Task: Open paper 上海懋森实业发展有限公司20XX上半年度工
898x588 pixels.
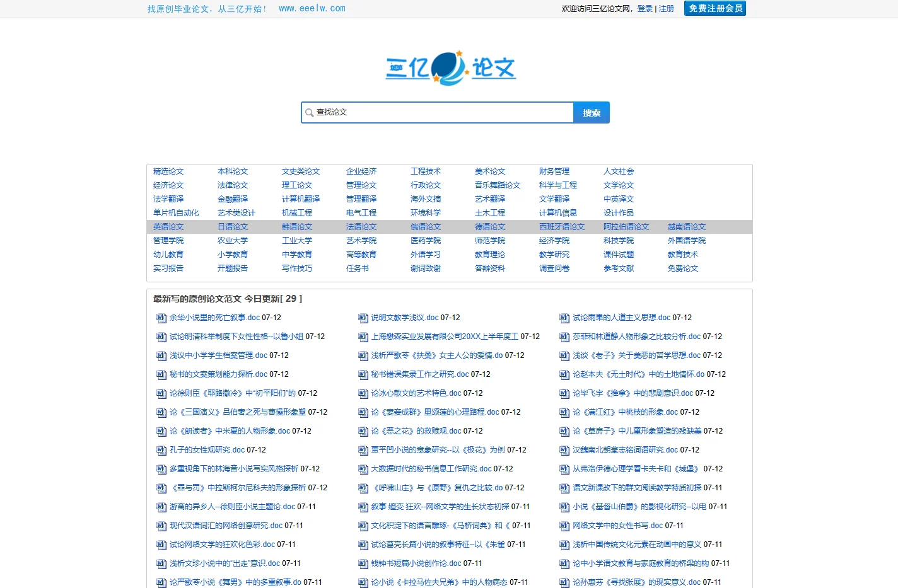Action: click(445, 337)
